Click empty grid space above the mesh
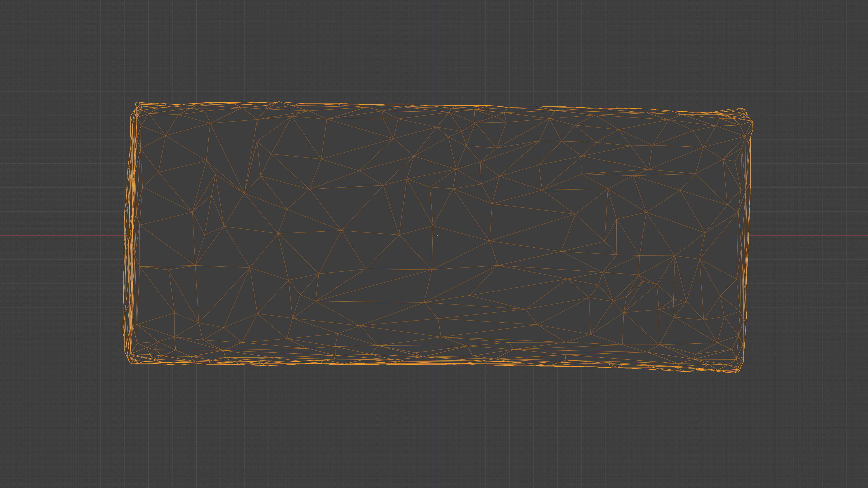The height and width of the screenshot is (488, 868). 303,51
